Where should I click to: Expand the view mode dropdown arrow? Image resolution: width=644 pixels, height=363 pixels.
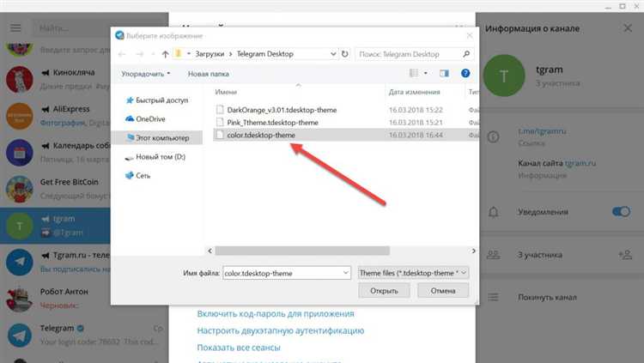click(426, 73)
